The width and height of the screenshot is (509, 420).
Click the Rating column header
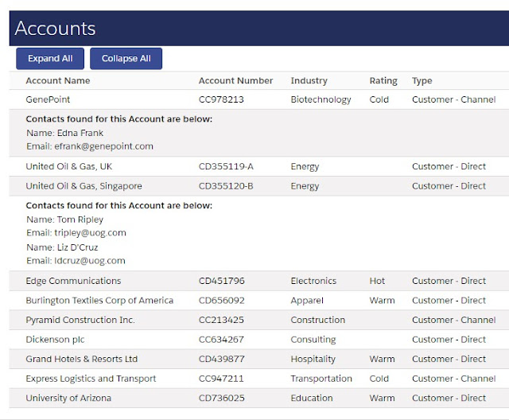(383, 81)
